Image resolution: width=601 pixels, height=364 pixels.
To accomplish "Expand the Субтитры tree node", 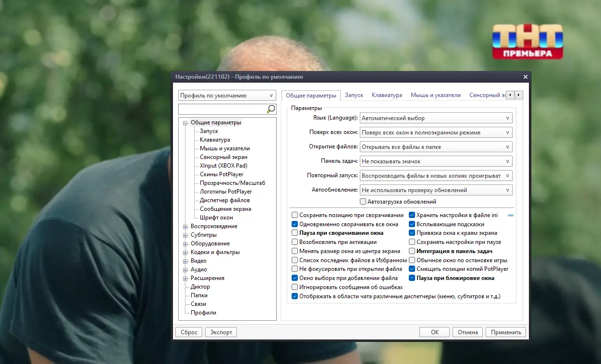I will point(185,235).
